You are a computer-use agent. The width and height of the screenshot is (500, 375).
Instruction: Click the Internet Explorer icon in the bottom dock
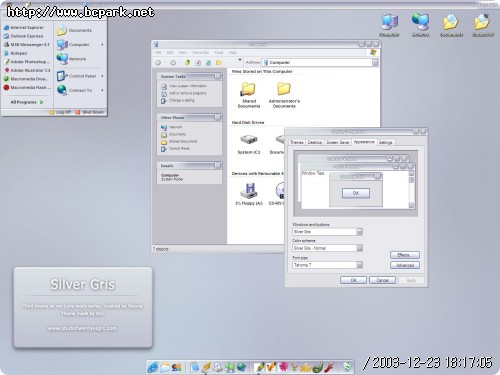click(153, 367)
